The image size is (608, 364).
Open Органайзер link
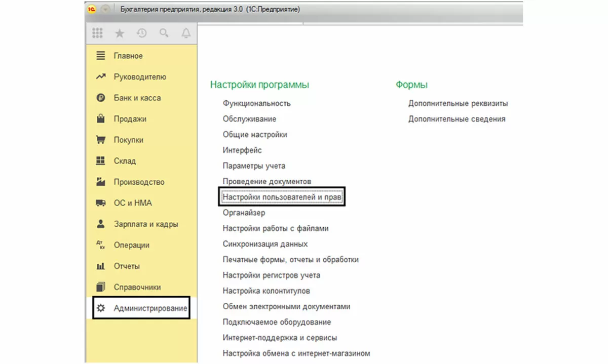pos(244,213)
